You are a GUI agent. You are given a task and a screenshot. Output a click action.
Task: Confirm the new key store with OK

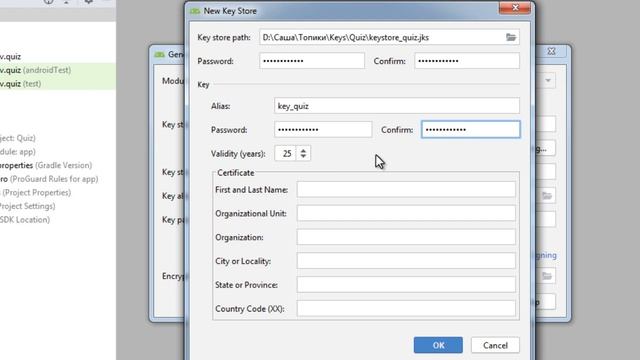click(x=438, y=345)
